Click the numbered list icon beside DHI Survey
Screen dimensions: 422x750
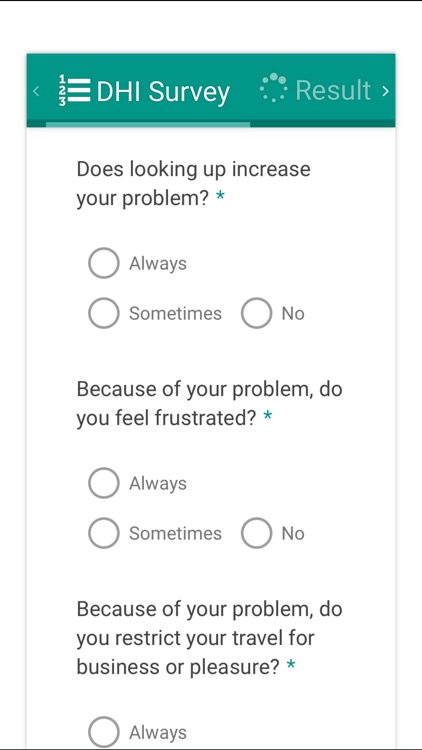[x=75, y=90]
